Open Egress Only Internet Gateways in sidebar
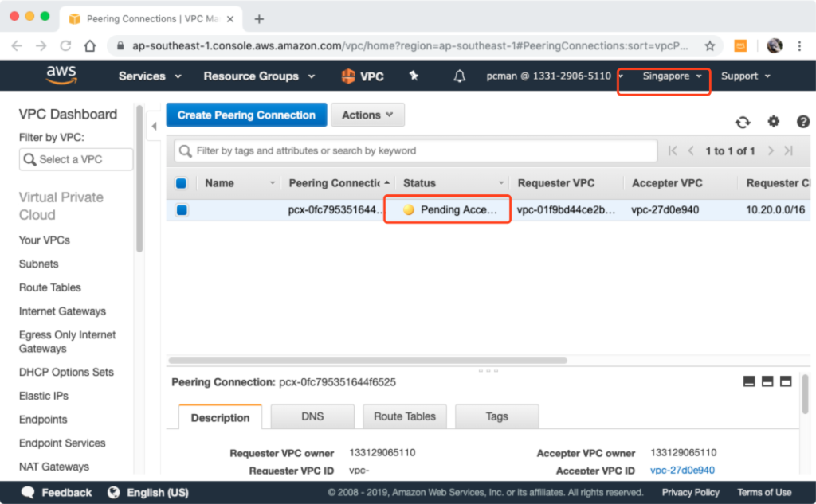Screen dimensions: 816x504 tap(67, 342)
